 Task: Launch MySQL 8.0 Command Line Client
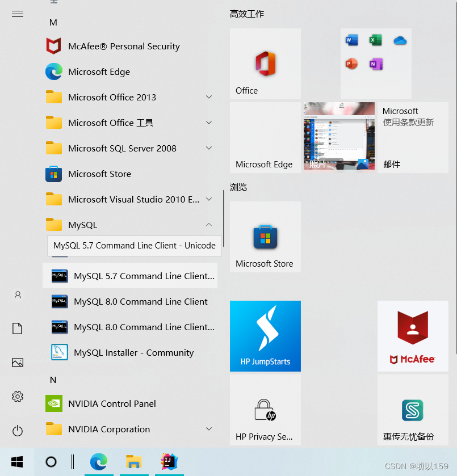130,301
